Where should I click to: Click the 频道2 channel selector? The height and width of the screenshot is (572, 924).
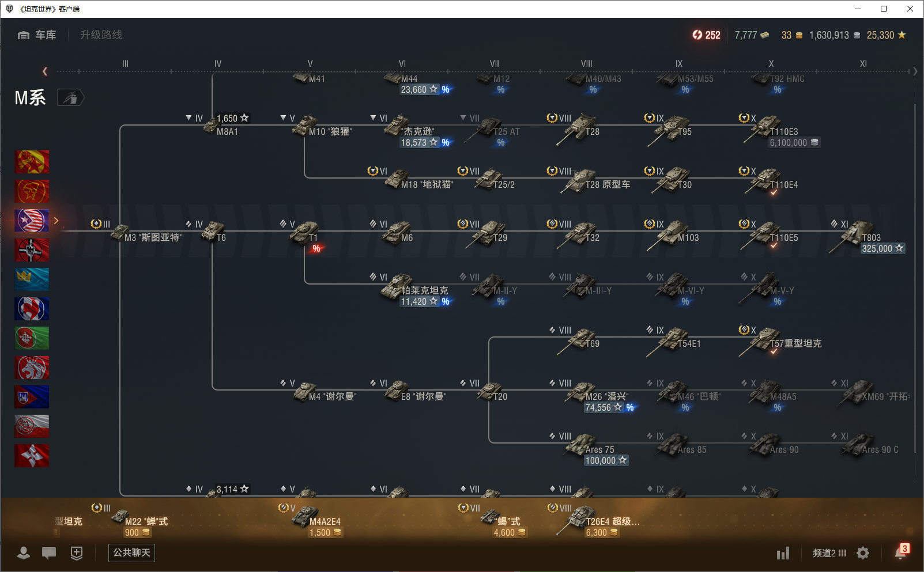click(x=829, y=553)
